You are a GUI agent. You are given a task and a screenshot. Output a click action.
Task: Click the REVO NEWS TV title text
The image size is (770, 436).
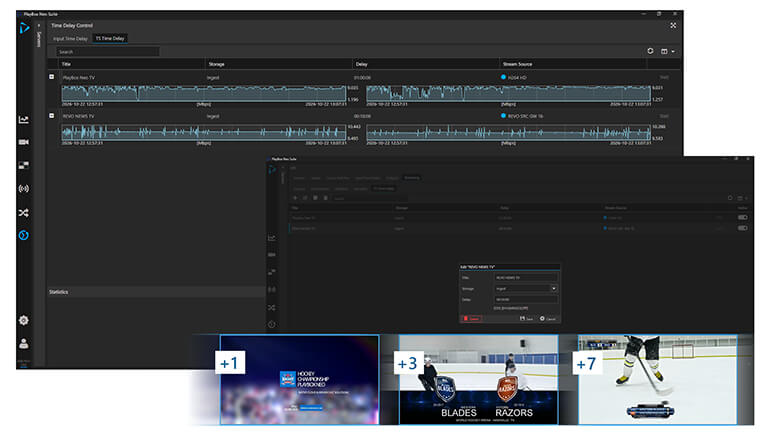[x=78, y=116]
